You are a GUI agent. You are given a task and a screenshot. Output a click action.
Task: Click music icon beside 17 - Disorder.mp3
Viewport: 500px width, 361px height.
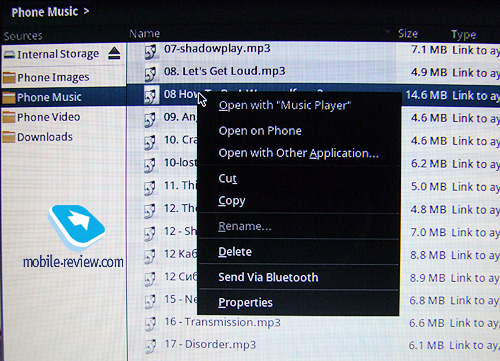(x=150, y=346)
